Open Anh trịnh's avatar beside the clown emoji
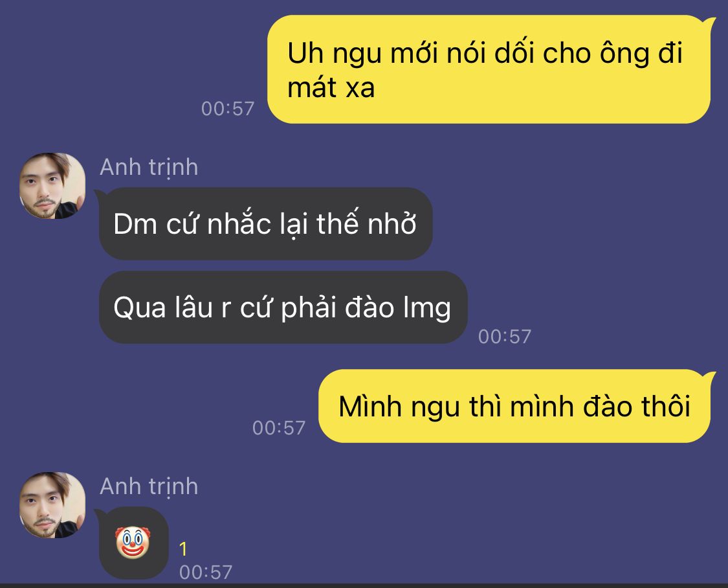The image size is (728, 588). (52, 505)
